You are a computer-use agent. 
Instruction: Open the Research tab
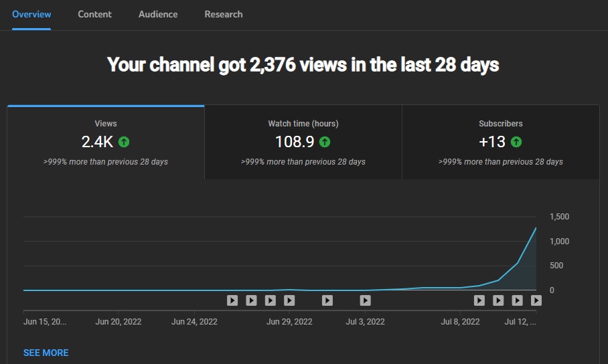coord(224,14)
